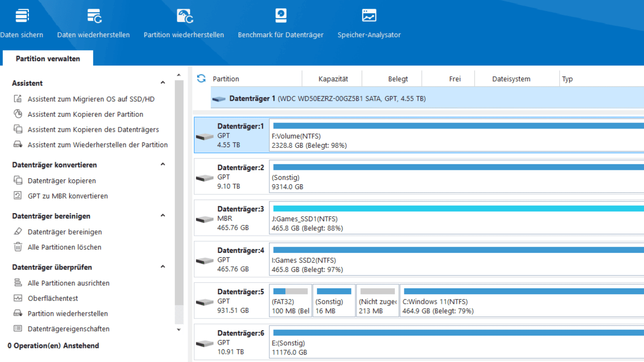Viewport: 644px width, 362px height.
Task: Open the Daten wiederherstellen tool
Action: pos(94,16)
